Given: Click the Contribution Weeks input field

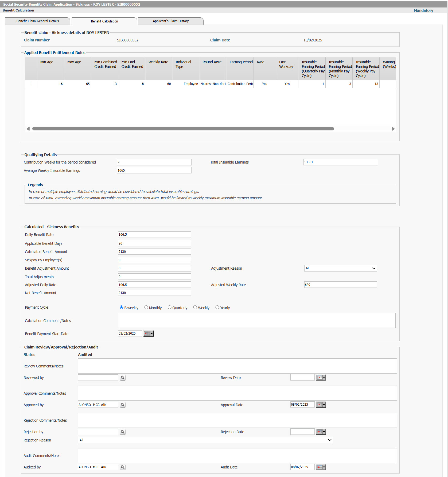Looking at the screenshot, I should pyautogui.click(x=154, y=162).
